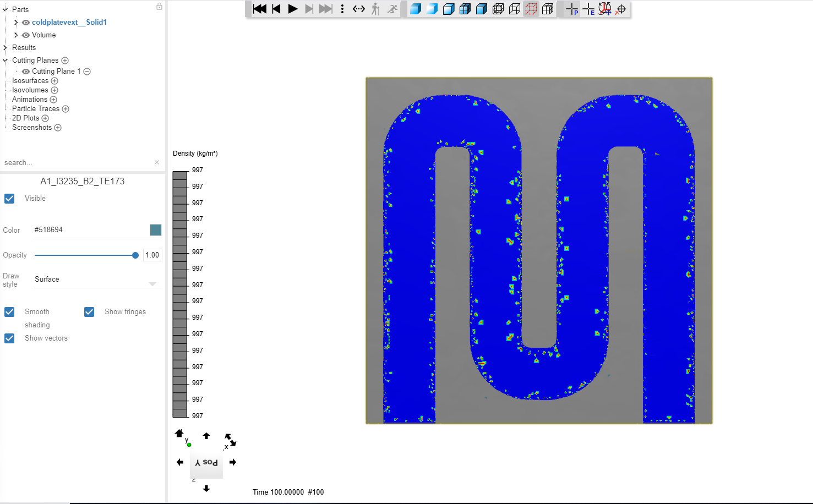Add a new Isovolume
The width and height of the screenshot is (813, 504).
(54, 90)
